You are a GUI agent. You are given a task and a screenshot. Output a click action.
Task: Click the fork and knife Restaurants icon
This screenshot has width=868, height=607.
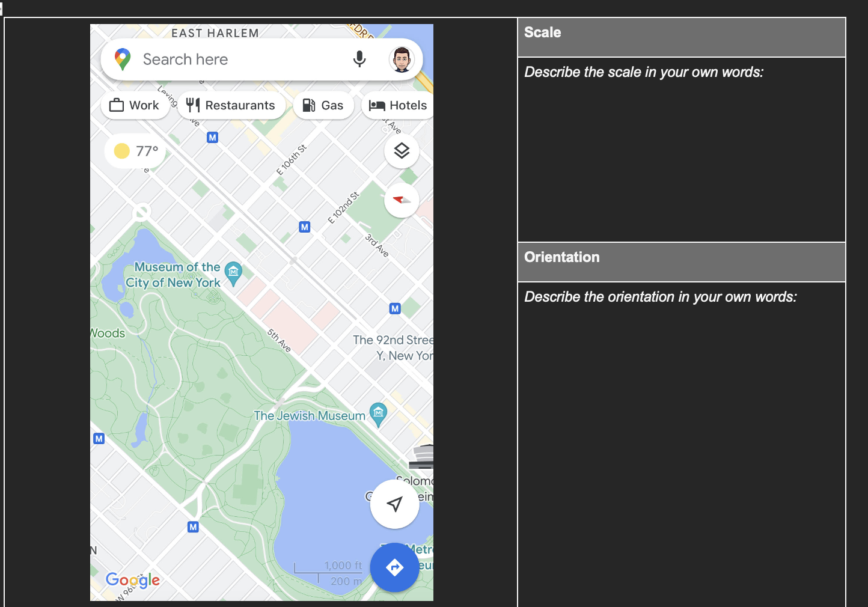192,105
